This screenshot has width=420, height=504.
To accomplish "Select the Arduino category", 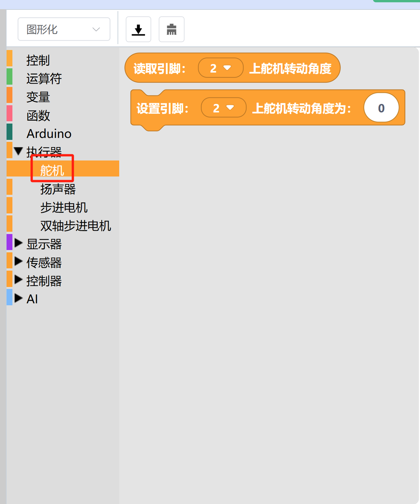I will click(x=49, y=134).
